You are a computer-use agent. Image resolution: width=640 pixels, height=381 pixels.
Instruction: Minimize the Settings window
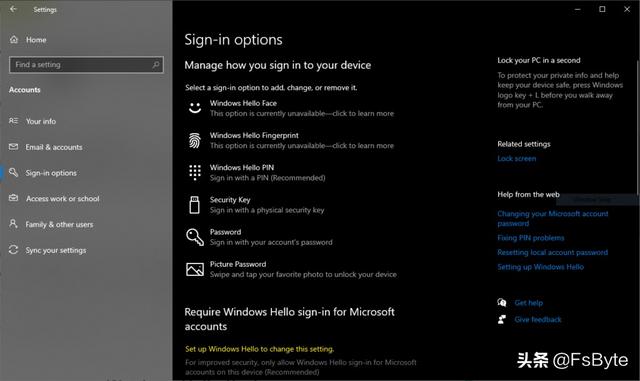click(x=577, y=9)
